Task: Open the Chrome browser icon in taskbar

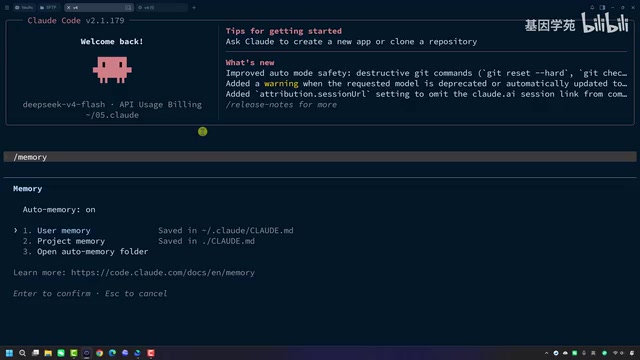Action: (x=100, y=353)
